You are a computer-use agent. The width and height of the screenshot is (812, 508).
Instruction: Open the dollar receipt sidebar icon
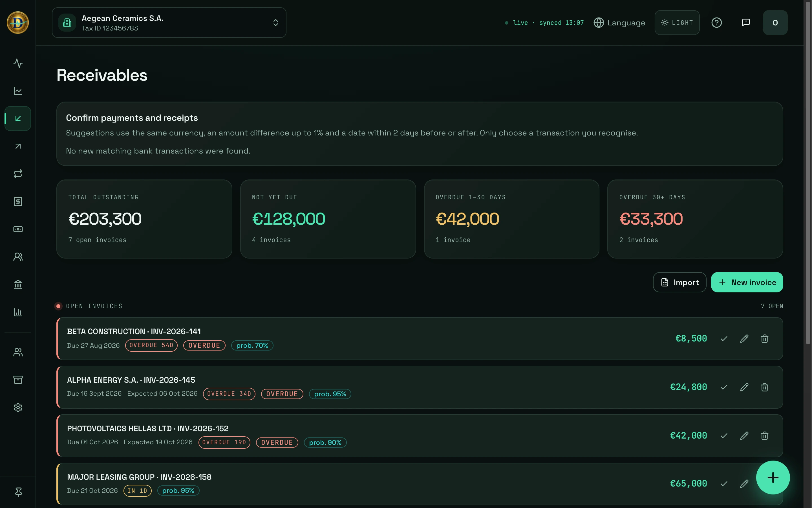point(18,202)
